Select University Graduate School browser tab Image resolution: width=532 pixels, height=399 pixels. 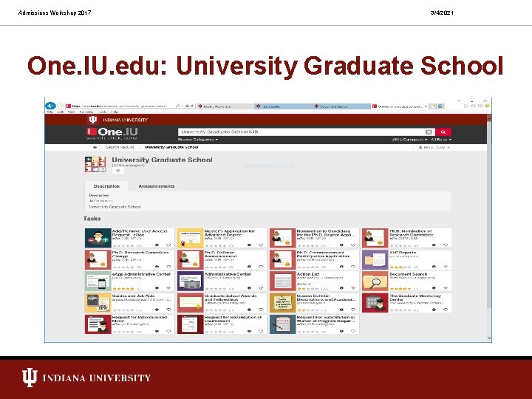coord(399,106)
